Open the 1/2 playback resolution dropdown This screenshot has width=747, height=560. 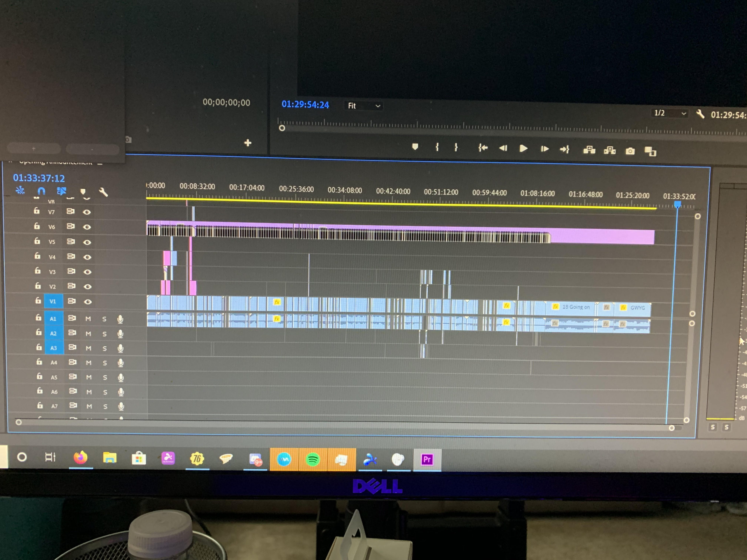[670, 113]
